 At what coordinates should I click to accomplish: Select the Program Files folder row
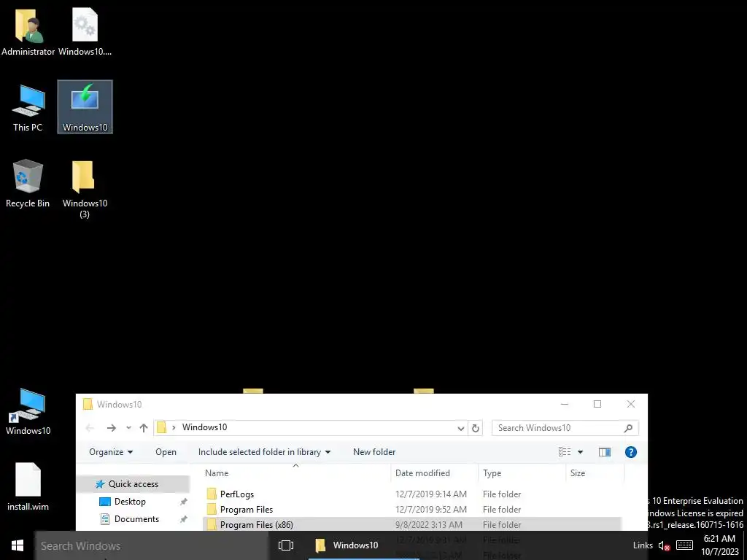[x=412, y=509]
